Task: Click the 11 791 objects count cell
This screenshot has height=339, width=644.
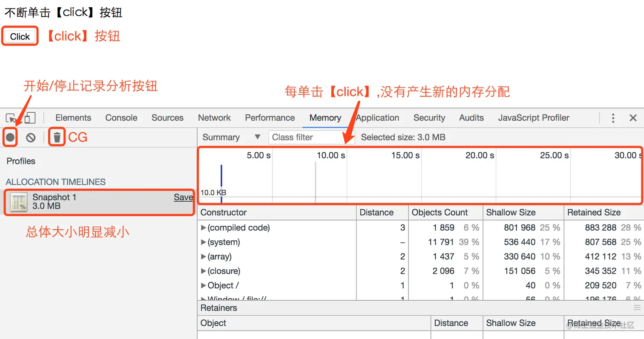Action: pyautogui.click(x=441, y=242)
